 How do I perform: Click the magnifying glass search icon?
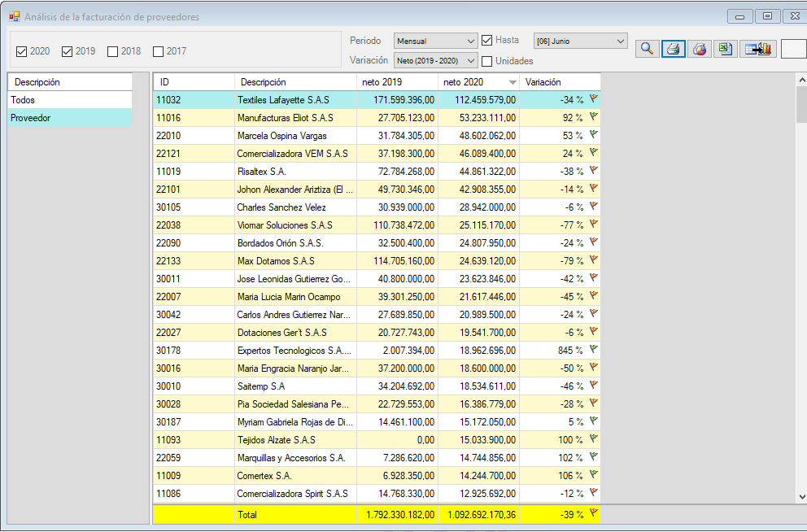tap(647, 49)
